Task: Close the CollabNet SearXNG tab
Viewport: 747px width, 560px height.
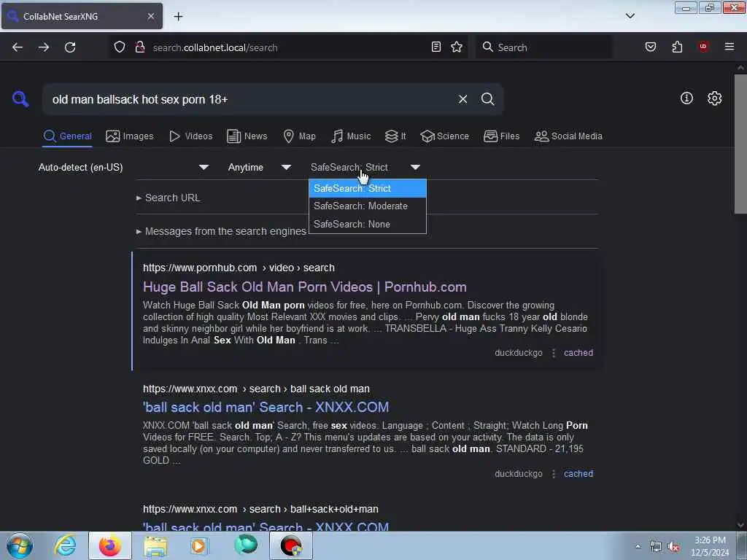Action: click(151, 16)
